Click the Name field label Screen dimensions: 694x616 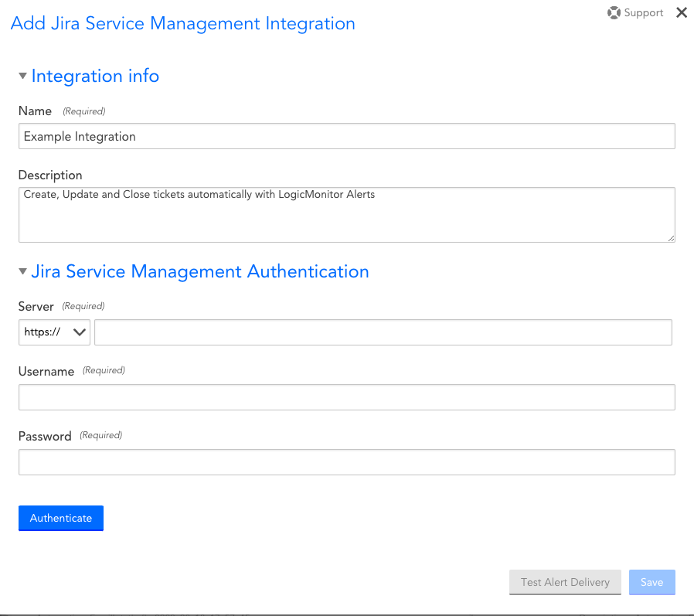coord(35,111)
